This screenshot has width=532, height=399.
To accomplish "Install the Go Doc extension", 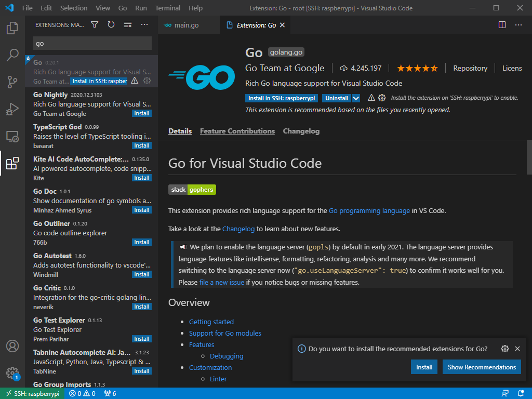I will 141,210.
